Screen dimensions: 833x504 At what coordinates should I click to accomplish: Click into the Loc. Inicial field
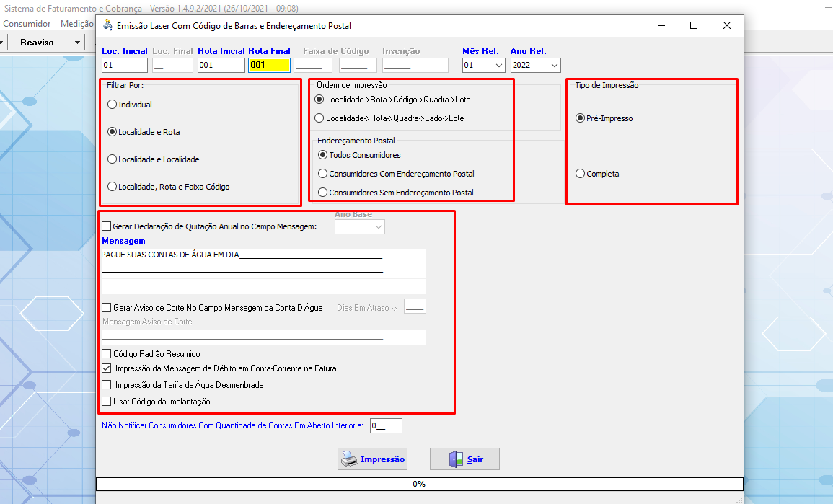[x=124, y=66]
